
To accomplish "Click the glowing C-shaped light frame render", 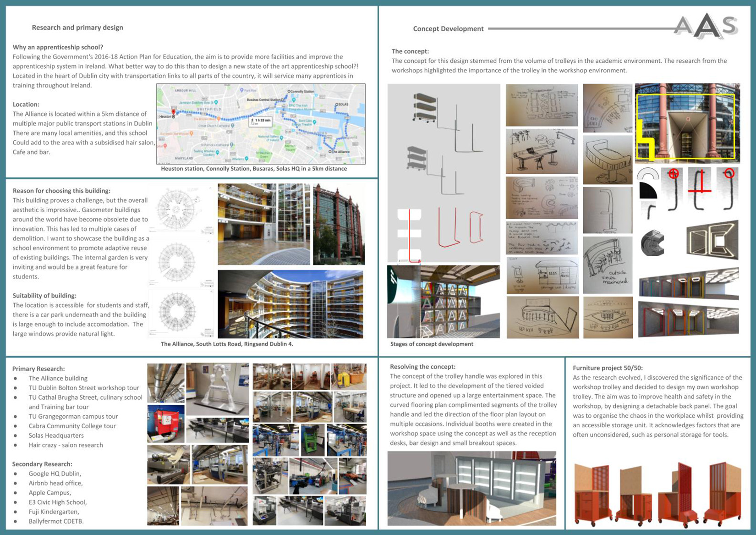I will [x=712, y=240].
